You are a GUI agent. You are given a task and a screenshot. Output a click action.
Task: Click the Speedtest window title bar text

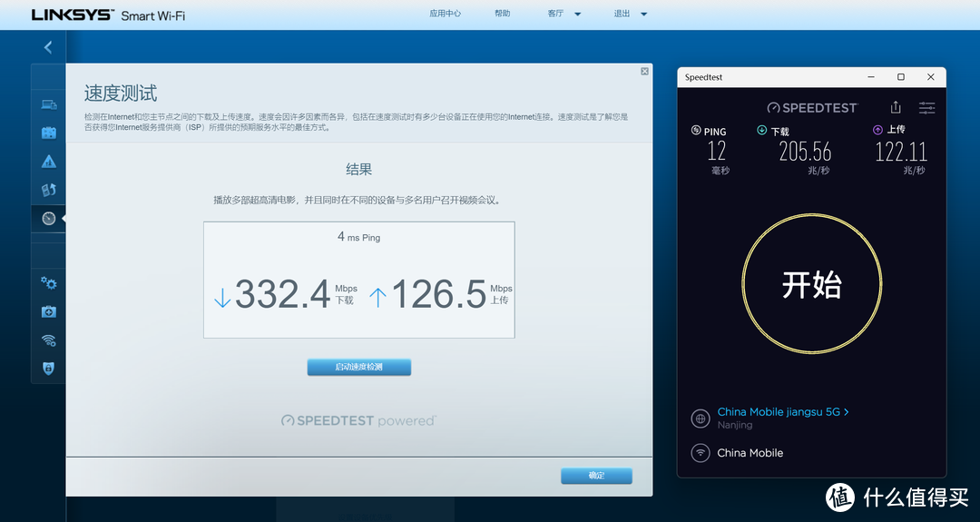pos(704,77)
